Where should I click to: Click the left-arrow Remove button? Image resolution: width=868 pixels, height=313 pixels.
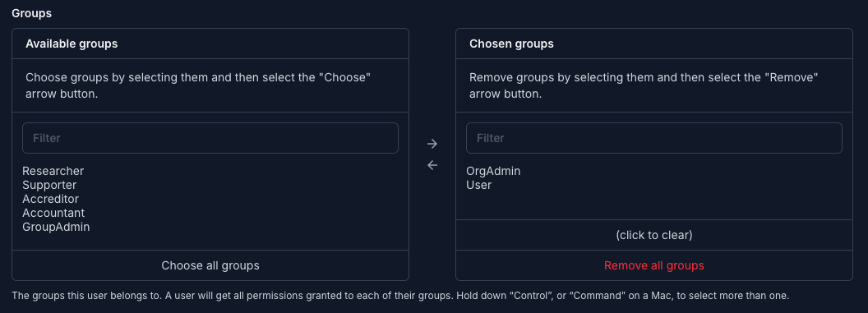pos(432,165)
